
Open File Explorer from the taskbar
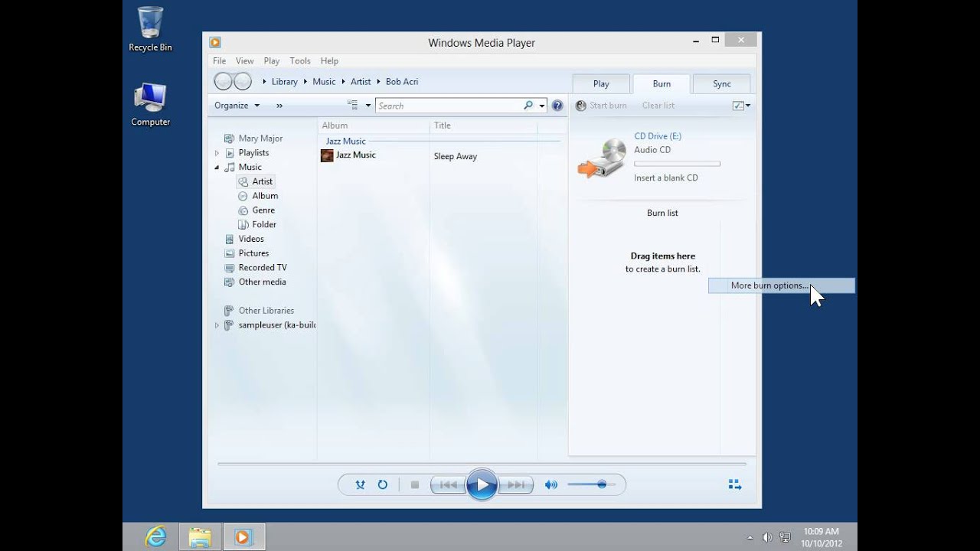[200, 537]
